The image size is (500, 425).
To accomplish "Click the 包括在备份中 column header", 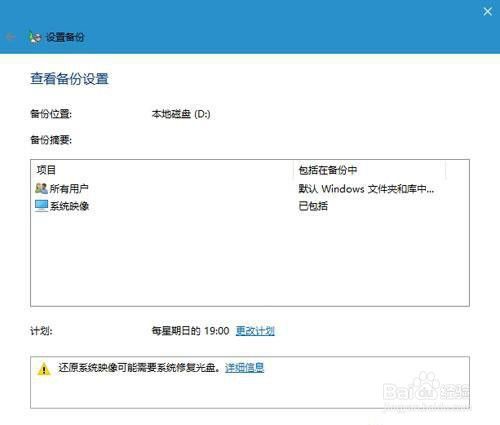I will 328,170.
